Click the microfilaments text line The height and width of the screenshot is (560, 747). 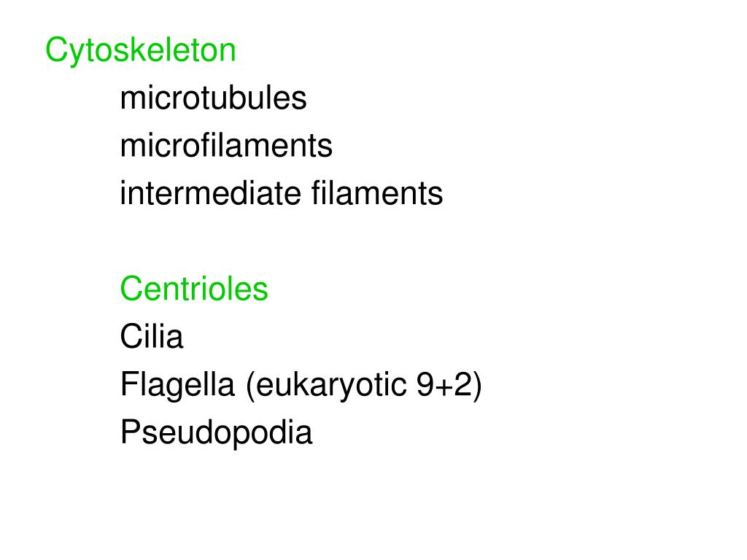coord(226,146)
